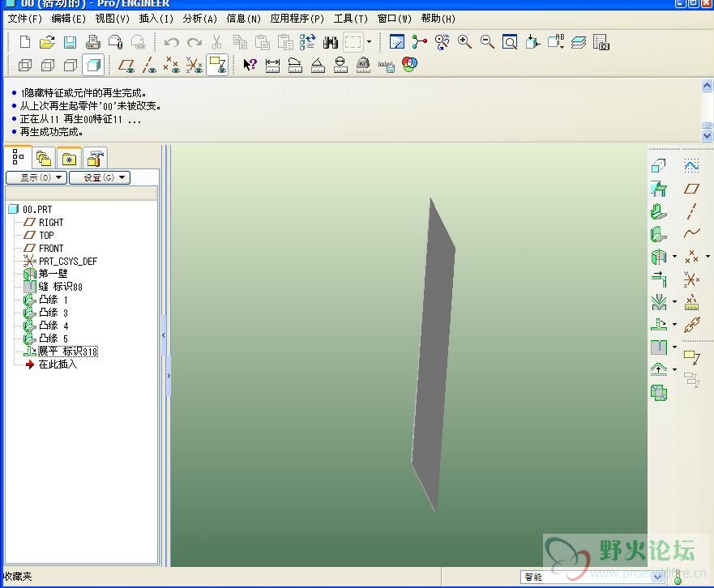Collapse the navigator panel using the sash arrow
Screen dimensions: 714x588
[x=164, y=335]
